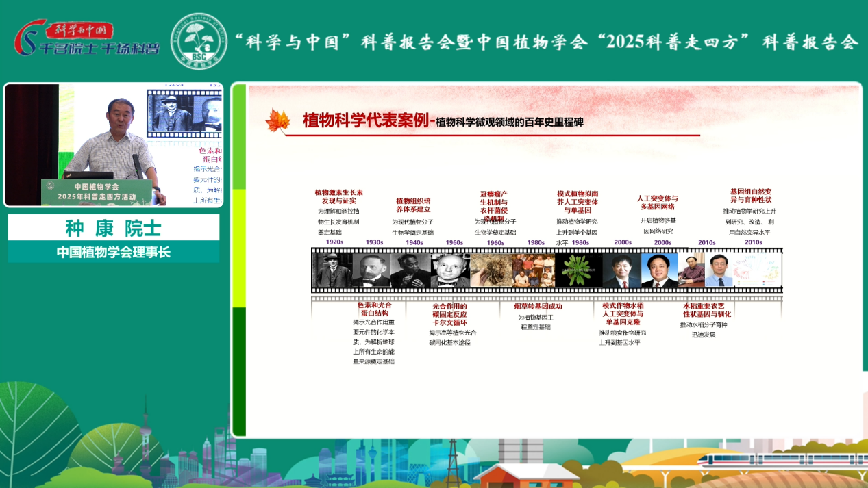The image size is (868, 488).
Task: Click the 1920s timeline decade label
Action: [334, 242]
